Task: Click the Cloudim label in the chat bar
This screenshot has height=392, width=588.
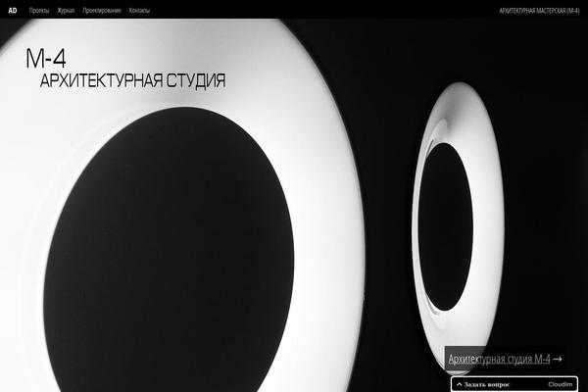Action: 560,384
